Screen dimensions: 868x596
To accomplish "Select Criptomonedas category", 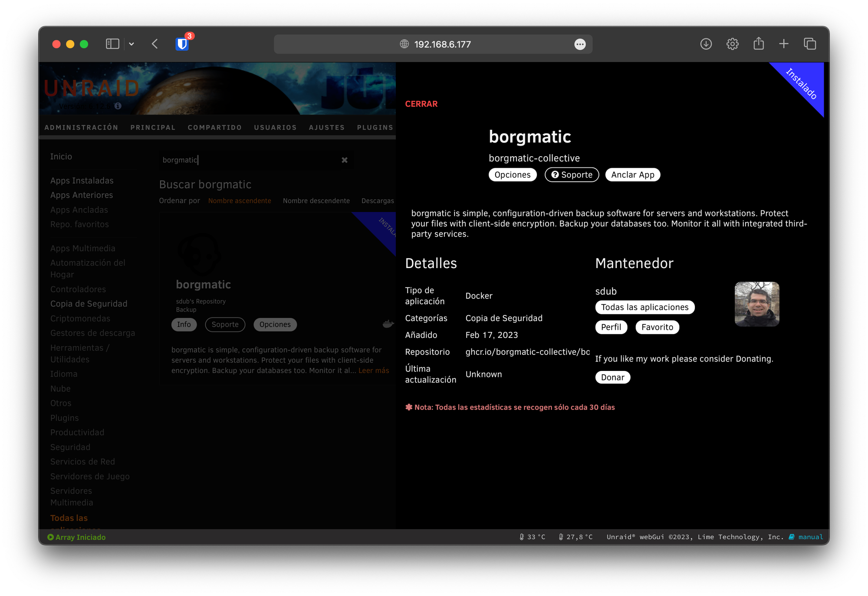I will point(80,318).
